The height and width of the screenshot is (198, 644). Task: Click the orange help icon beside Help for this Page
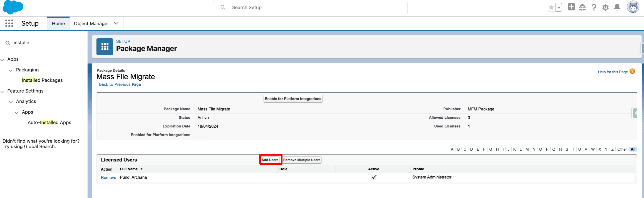tap(632, 71)
